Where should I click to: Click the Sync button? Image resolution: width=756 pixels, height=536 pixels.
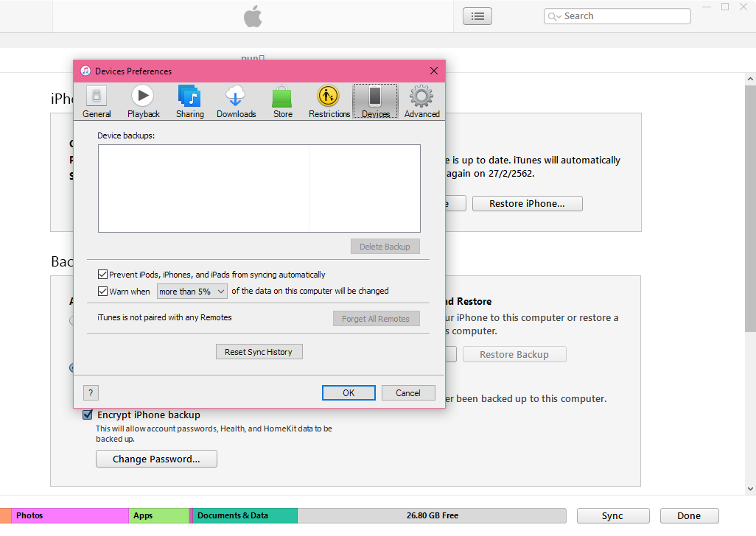[613, 516]
